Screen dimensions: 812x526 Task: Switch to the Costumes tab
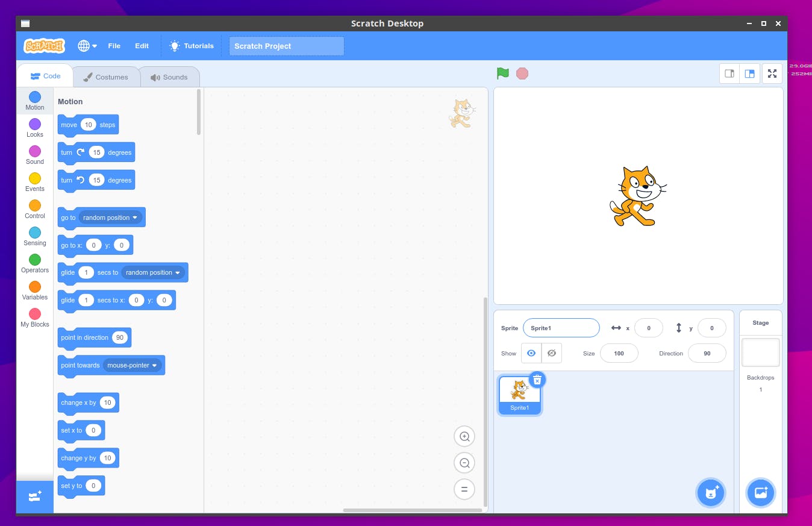pyautogui.click(x=106, y=77)
